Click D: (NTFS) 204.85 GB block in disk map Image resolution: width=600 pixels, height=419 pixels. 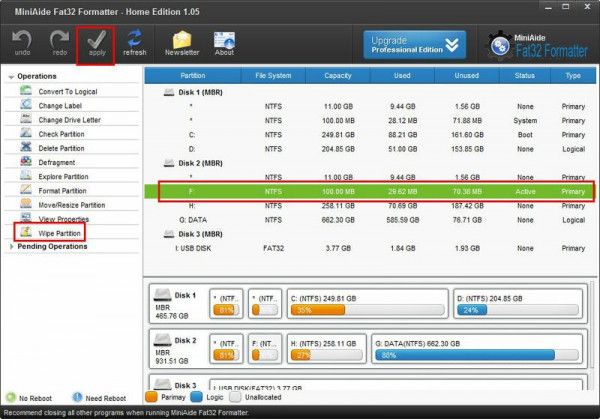pyautogui.click(x=518, y=304)
